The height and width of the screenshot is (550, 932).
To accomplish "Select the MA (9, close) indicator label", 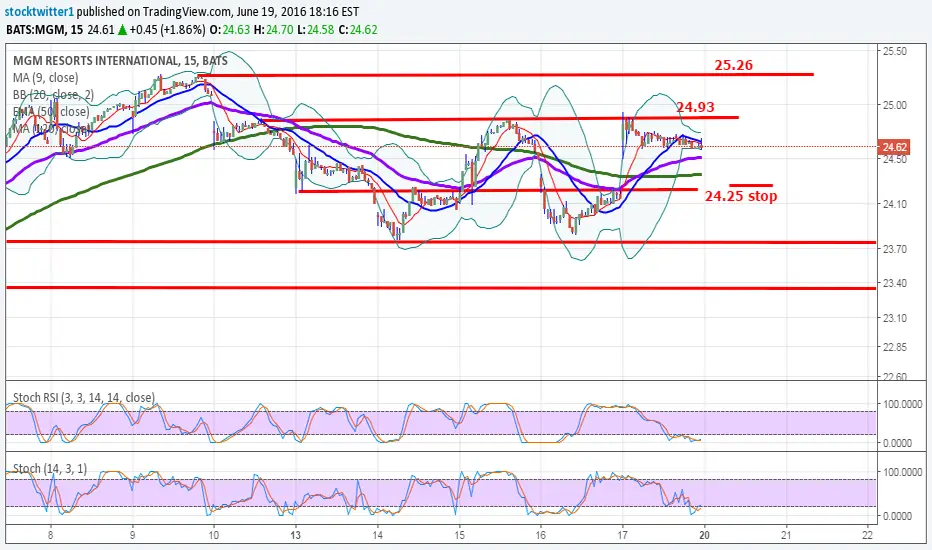I will coord(46,78).
